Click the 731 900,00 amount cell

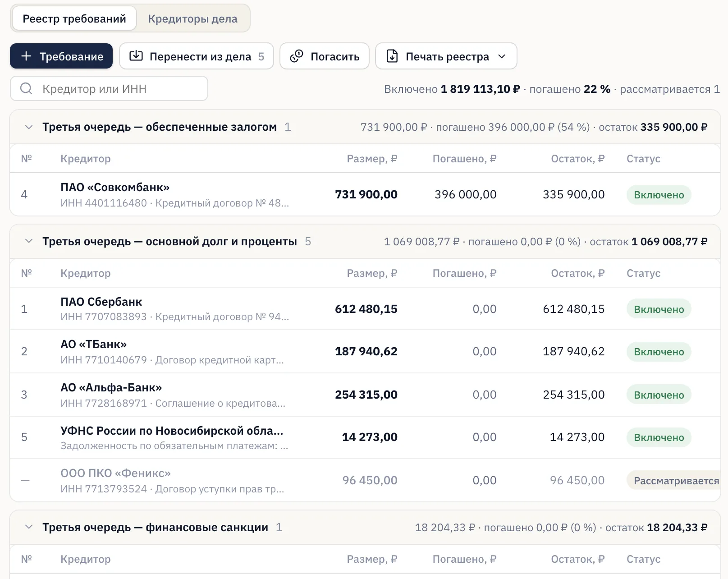coord(366,194)
